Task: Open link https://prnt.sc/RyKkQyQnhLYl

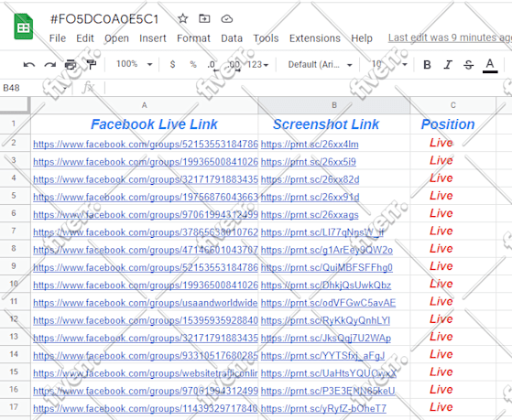Action: pos(325,320)
